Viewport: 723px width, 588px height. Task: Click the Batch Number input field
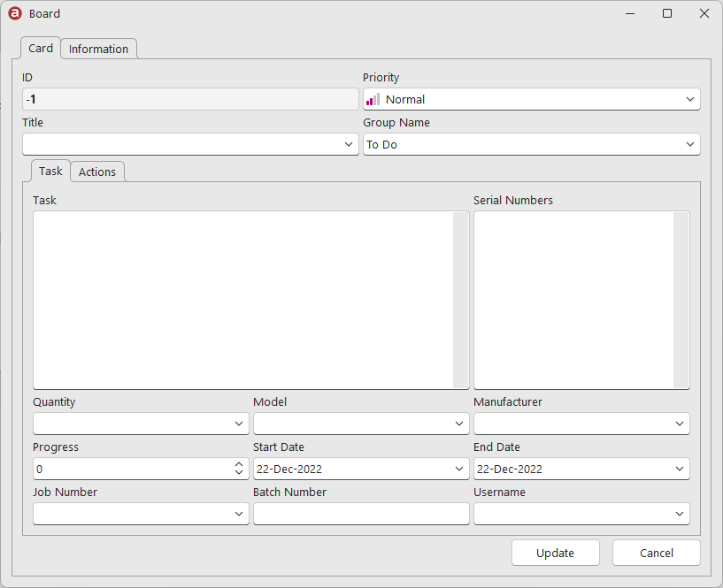coord(361,514)
